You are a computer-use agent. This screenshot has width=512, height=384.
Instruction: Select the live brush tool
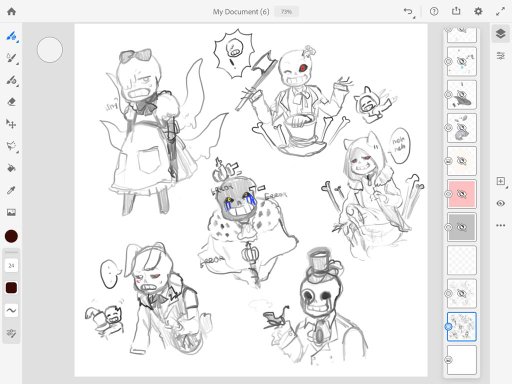pyautogui.click(x=11, y=58)
